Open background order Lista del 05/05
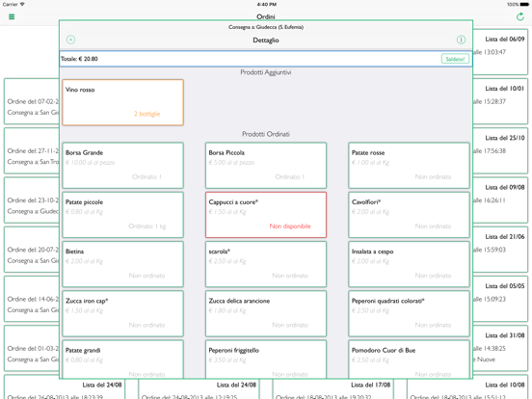The width and height of the screenshot is (532, 399). tap(500, 299)
